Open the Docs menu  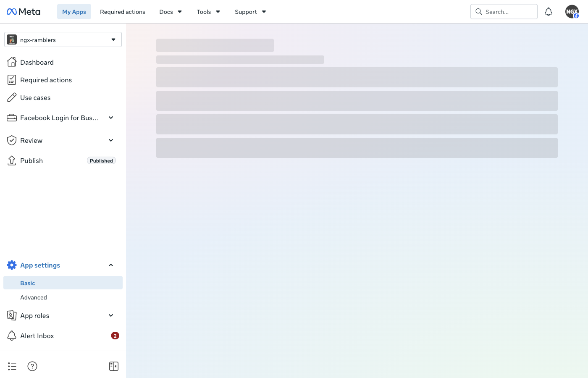(x=171, y=12)
